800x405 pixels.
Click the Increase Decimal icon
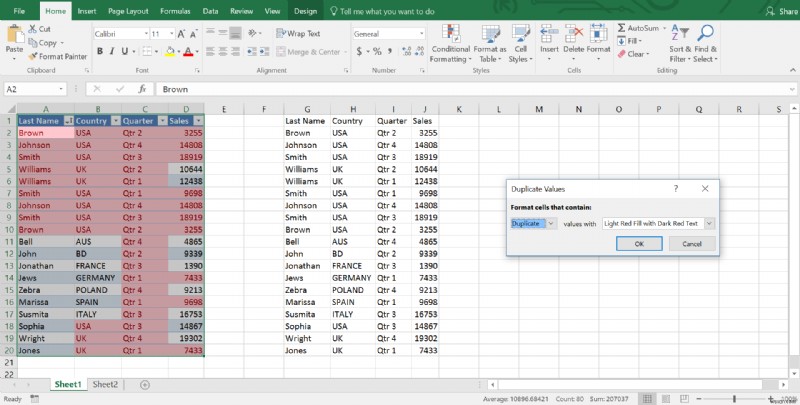click(406, 51)
